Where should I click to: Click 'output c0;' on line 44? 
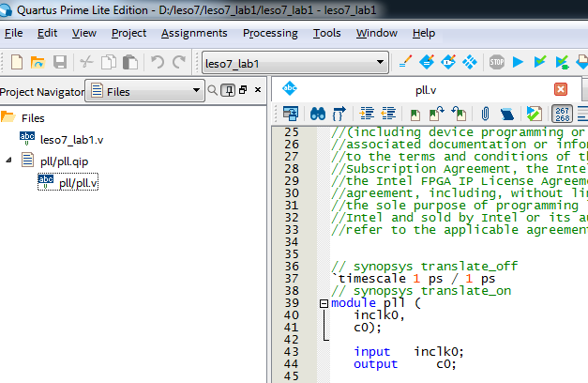405,364
